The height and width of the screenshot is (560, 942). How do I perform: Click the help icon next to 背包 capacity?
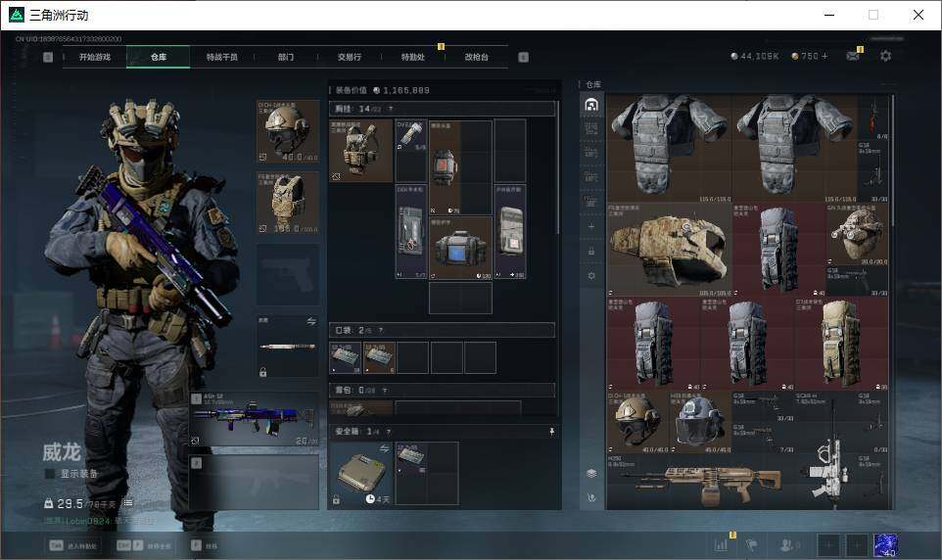[x=385, y=391]
